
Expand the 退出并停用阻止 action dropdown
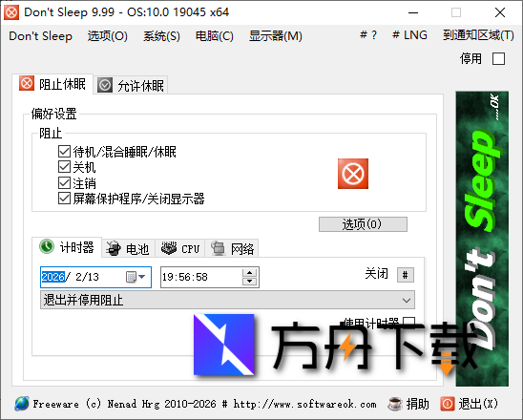227,300
